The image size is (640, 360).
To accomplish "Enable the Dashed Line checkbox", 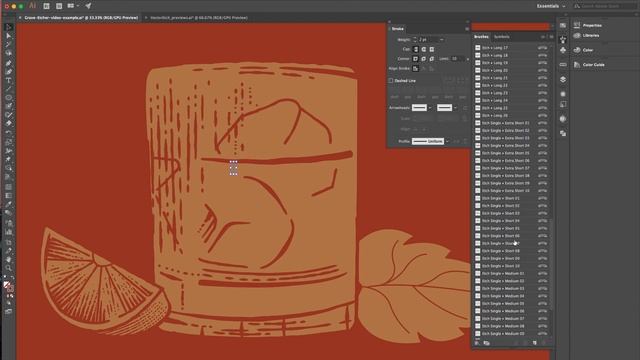I will coord(391,81).
